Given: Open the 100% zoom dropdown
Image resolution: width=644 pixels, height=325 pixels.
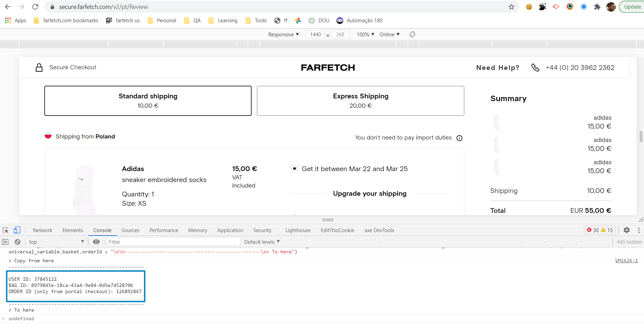Looking at the screenshot, I should point(365,34).
